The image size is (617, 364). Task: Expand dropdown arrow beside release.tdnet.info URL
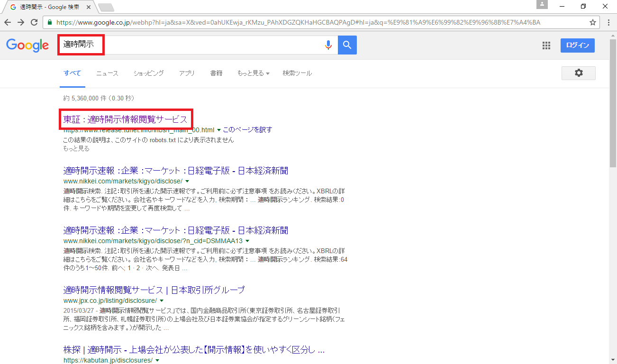pyautogui.click(x=219, y=130)
